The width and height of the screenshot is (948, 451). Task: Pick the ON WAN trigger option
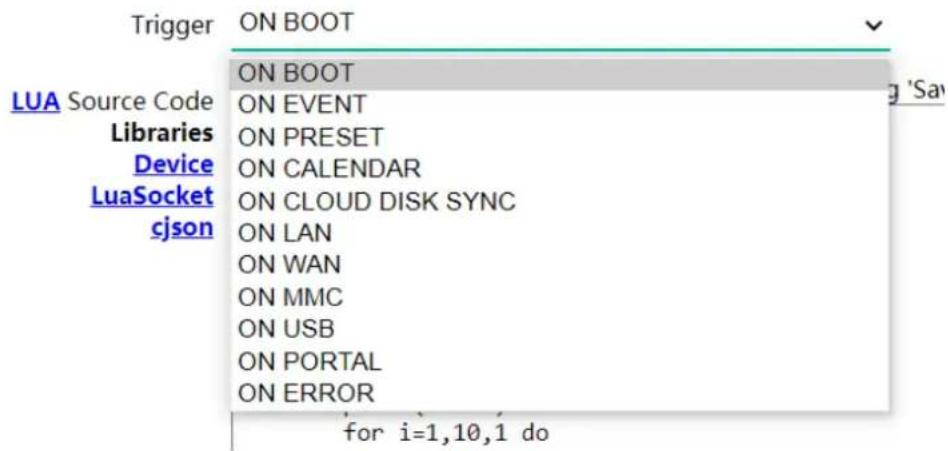[289, 265]
